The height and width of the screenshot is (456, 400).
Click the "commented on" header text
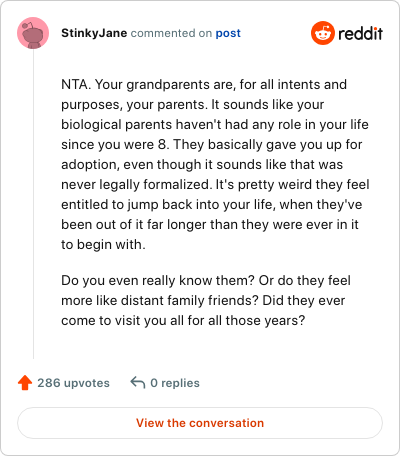tap(171, 33)
